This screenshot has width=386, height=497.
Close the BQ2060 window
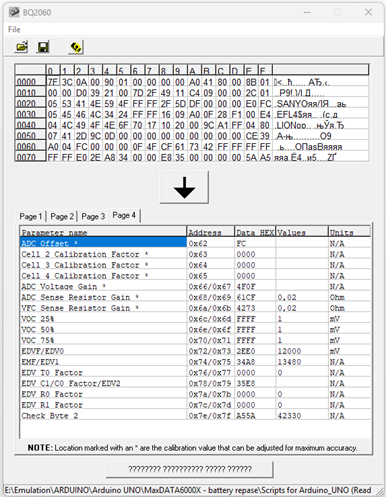coord(368,12)
